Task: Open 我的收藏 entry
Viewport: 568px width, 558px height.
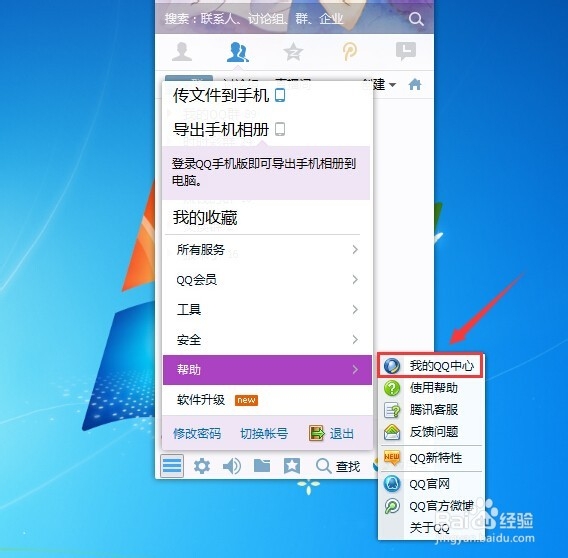Action: click(205, 217)
